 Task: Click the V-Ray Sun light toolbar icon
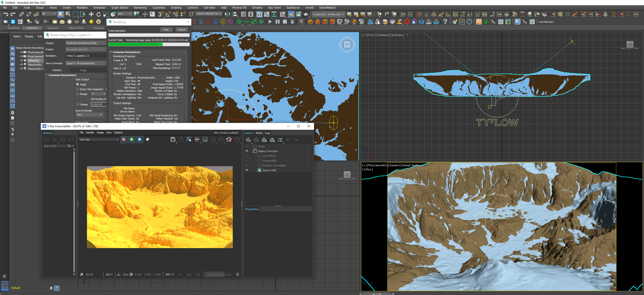[x=91, y=22]
